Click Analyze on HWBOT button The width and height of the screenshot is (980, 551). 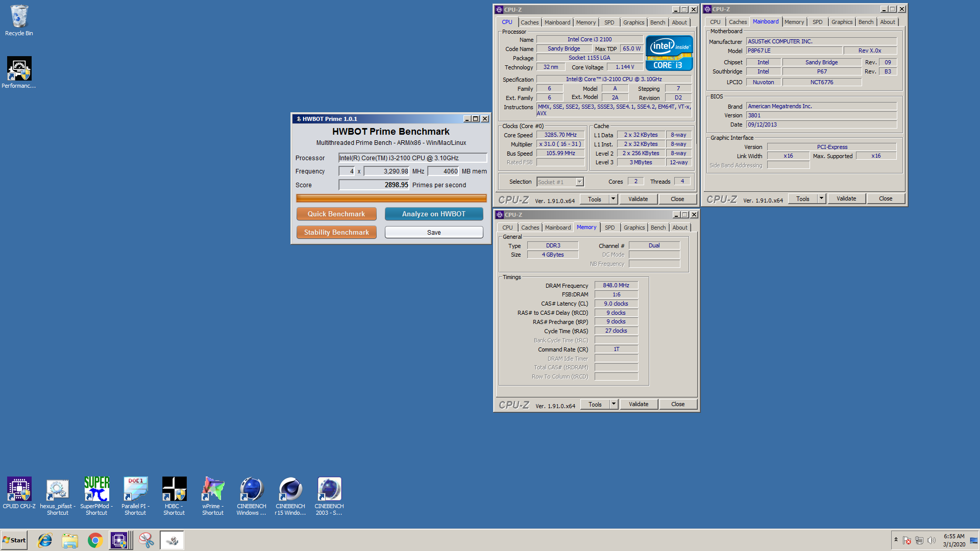coord(434,214)
